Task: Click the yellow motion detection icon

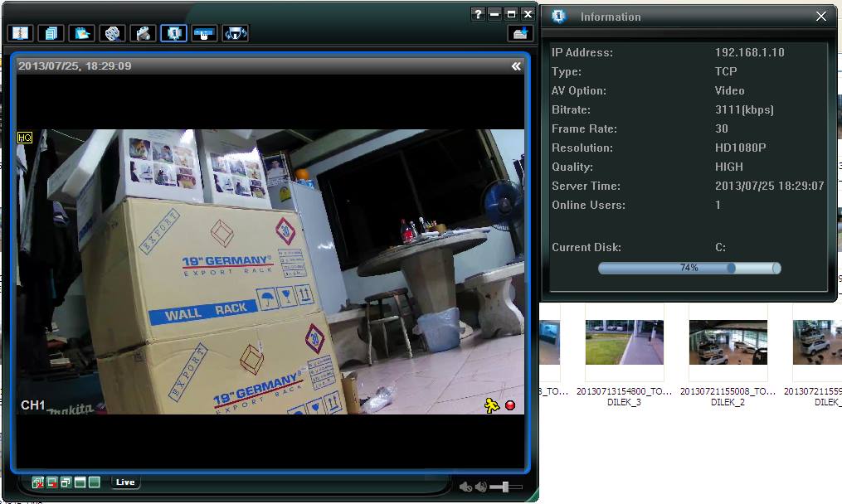Action: point(491,405)
